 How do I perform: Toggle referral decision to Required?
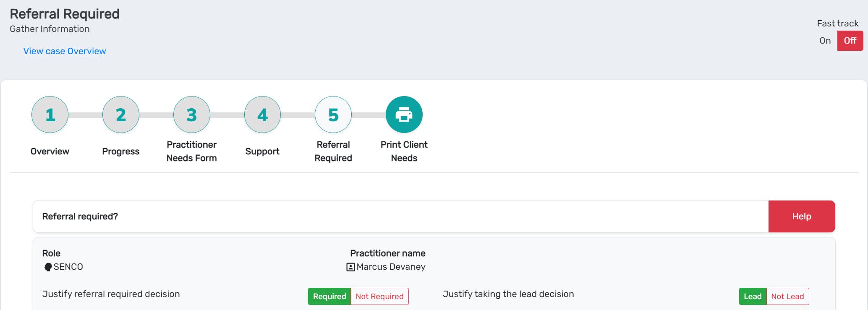(329, 296)
